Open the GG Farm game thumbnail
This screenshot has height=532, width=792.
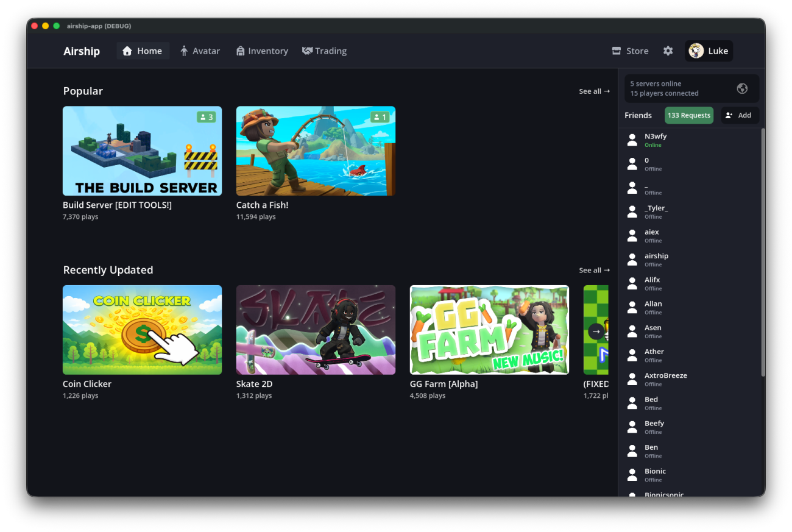click(x=489, y=330)
